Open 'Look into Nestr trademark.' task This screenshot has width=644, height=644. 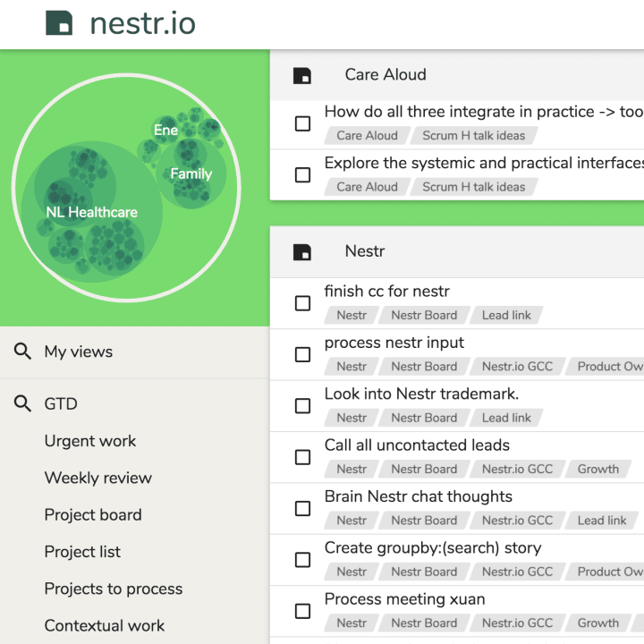point(422,394)
